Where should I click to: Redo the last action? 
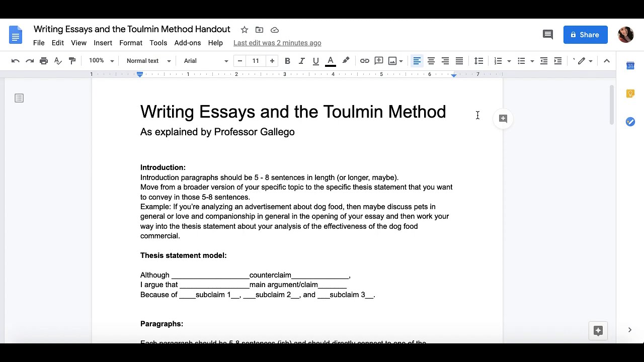[x=30, y=61]
